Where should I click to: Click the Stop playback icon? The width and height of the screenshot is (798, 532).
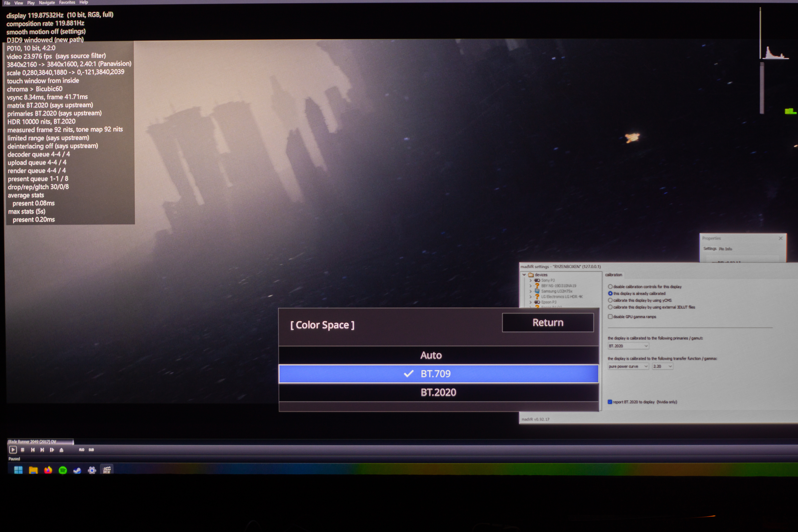[x=23, y=450]
